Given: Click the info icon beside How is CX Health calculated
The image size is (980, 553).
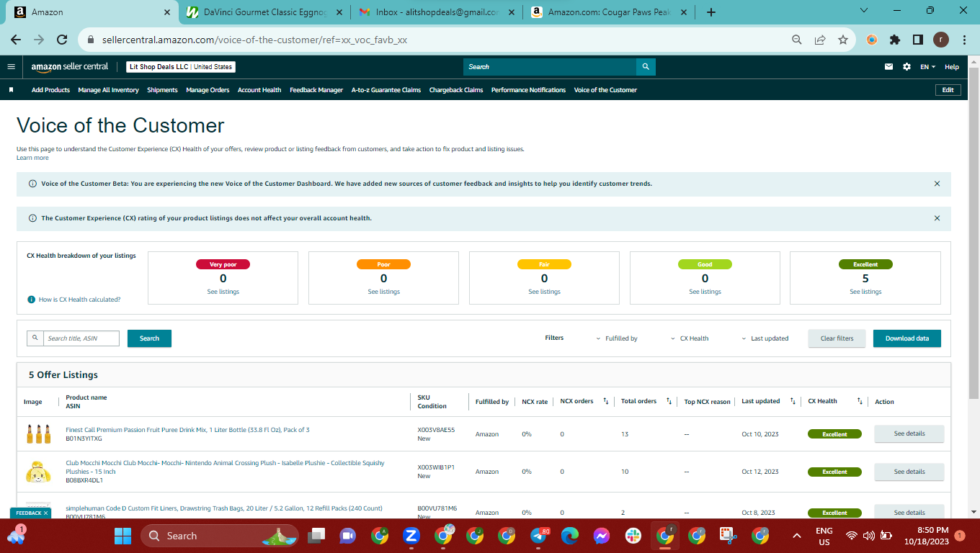Looking at the screenshot, I should pos(31,300).
